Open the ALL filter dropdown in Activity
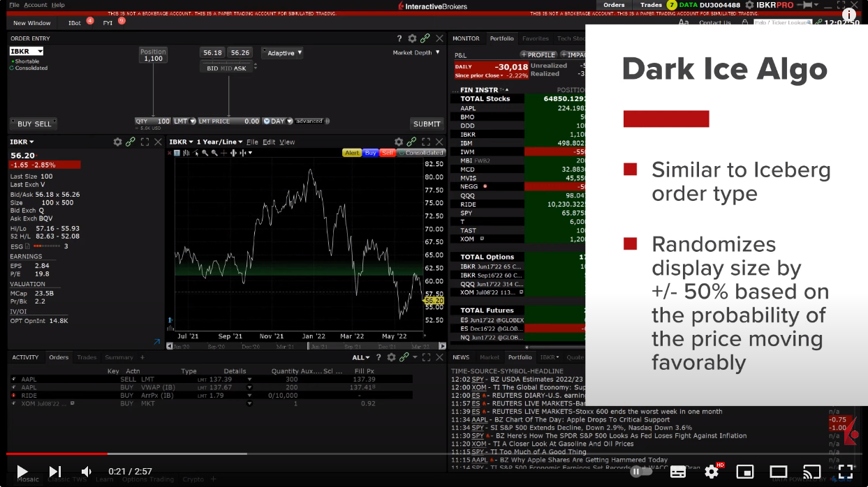868x487 pixels. (x=361, y=357)
